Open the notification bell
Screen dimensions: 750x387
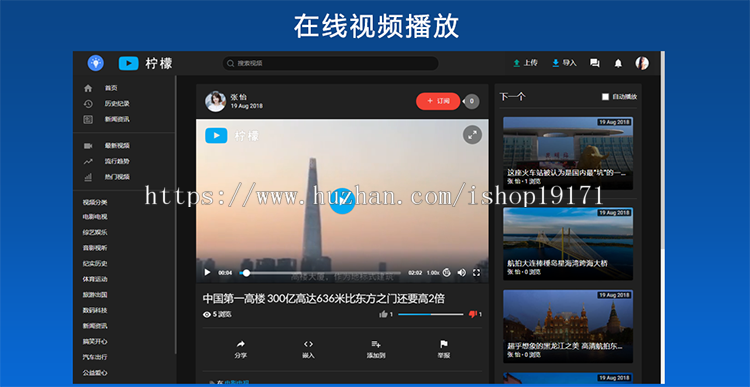[x=618, y=63]
